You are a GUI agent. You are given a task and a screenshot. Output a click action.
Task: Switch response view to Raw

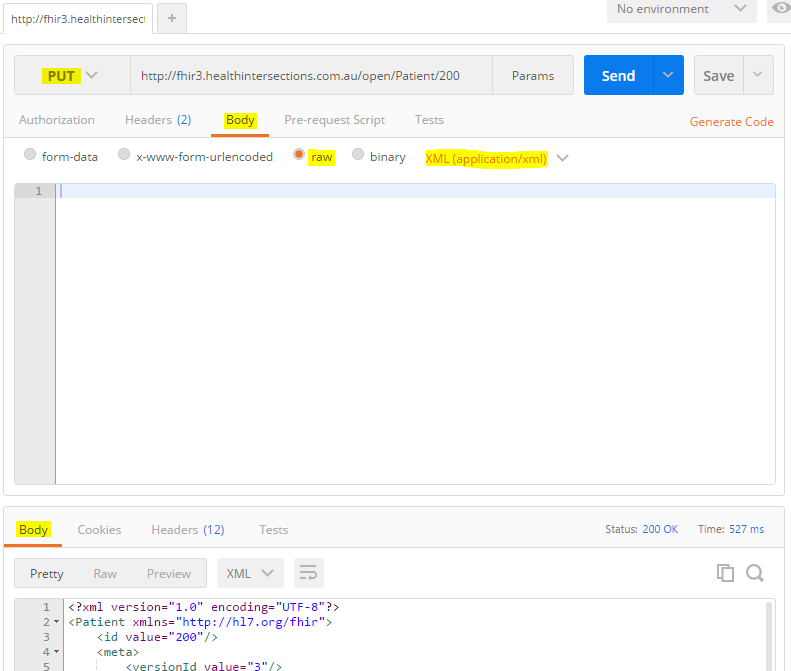pyautogui.click(x=105, y=573)
